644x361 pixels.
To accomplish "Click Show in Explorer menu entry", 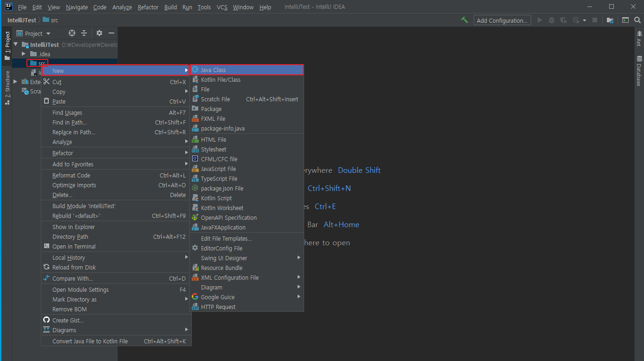I will pos(115,227).
